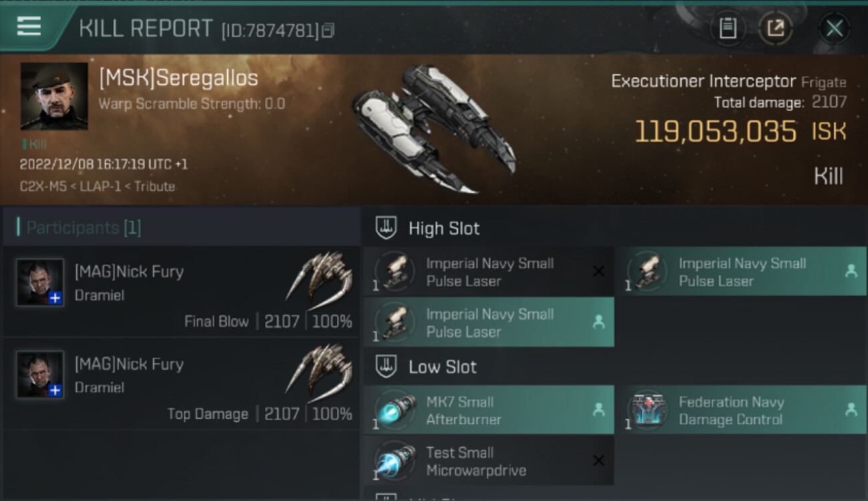Click the share export icon
The height and width of the screenshot is (501, 868).
[775, 28]
